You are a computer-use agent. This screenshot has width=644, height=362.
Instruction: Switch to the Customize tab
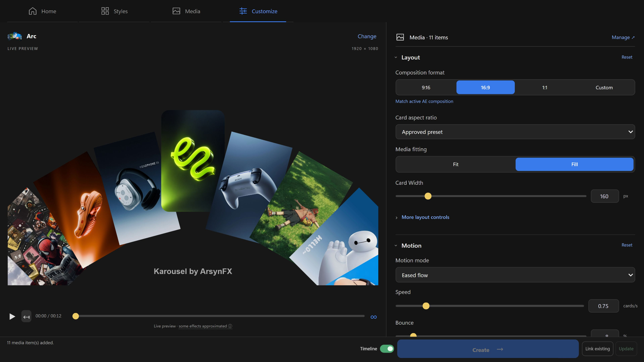[x=258, y=11]
